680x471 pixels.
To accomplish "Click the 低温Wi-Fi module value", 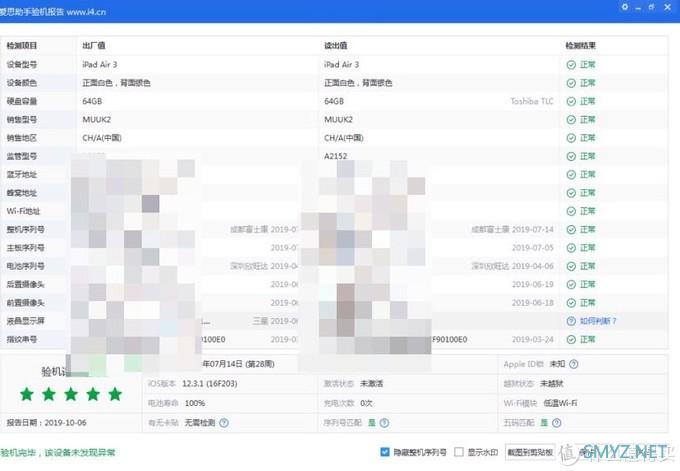I will (560, 403).
